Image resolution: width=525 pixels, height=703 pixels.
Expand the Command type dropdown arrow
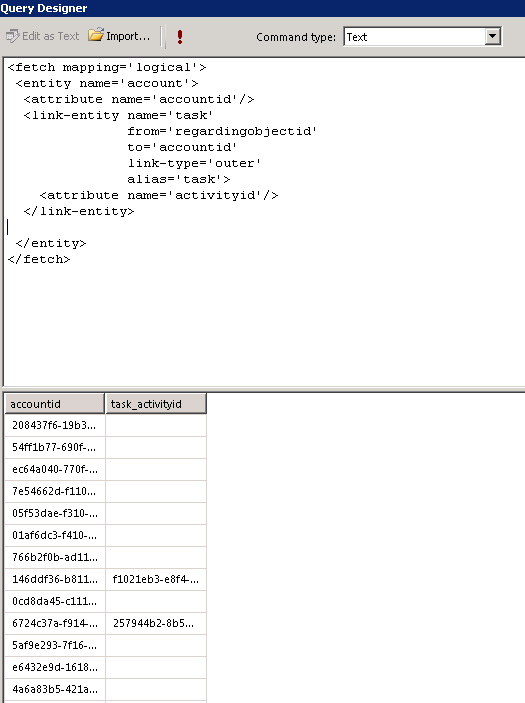(x=492, y=36)
